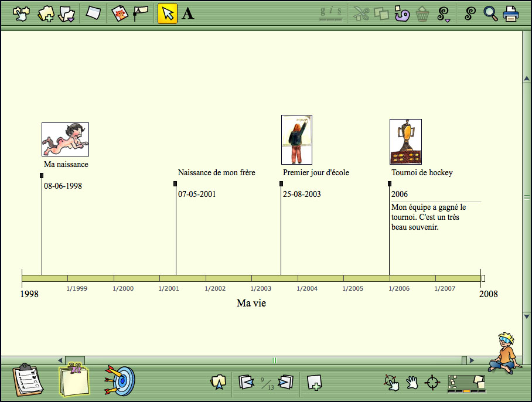The height and width of the screenshot is (402, 532).
Task: Click the flag label event icon
Action: point(140,13)
